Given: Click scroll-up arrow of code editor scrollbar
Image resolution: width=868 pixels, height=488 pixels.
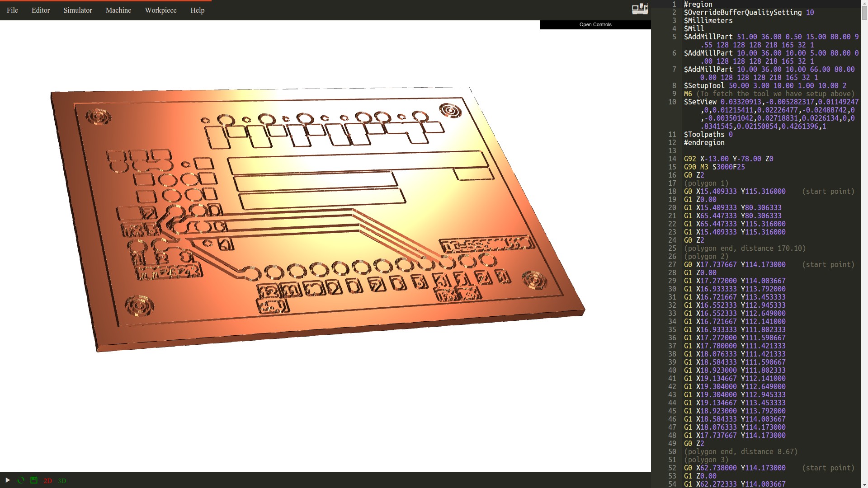Looking at the screenshot, I should click(864, 3).
